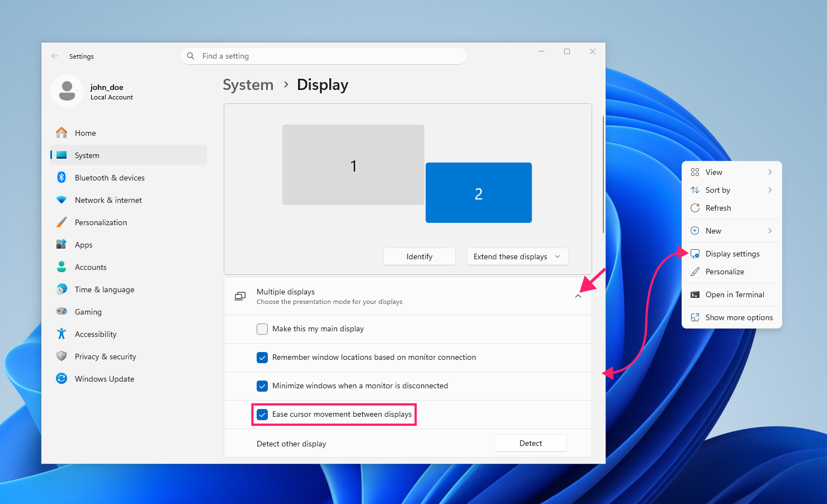Click the Display settings monitor icon
Viewport: 827px width, 504px height.
click(x=695, y=254)
